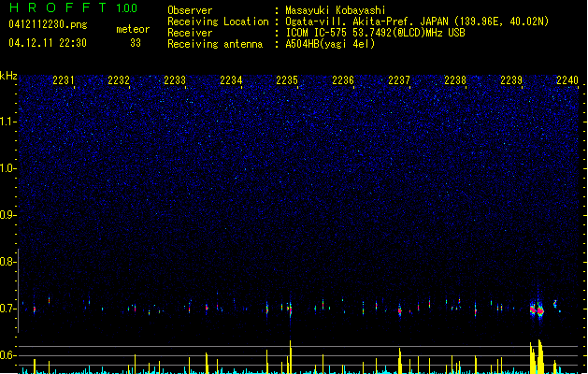Click the 2231 time marker
588x374 pixels.
[64, 80]
